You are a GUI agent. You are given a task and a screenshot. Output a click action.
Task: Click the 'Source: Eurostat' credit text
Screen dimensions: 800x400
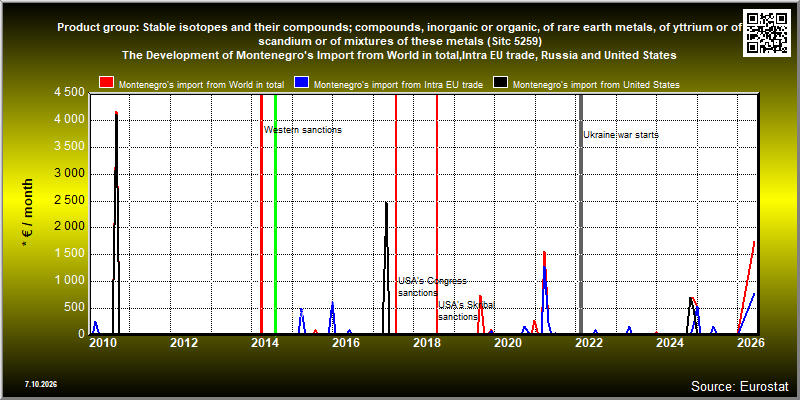(x=739, y=386)
